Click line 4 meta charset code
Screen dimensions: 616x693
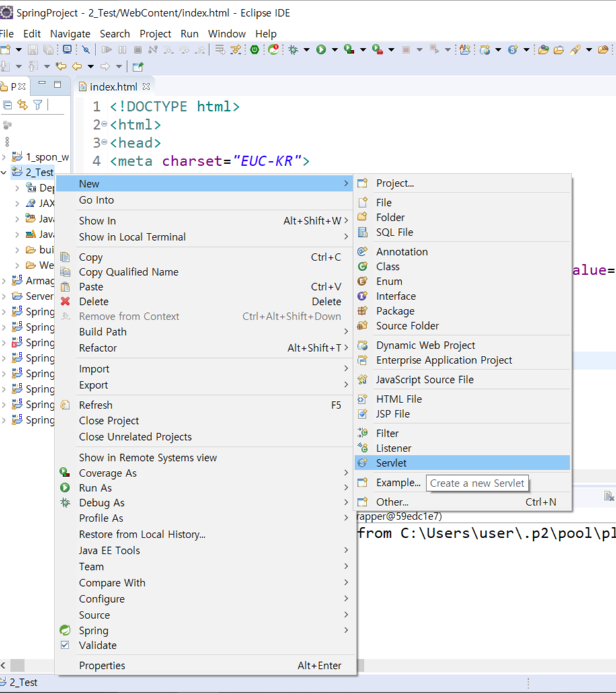210,161
